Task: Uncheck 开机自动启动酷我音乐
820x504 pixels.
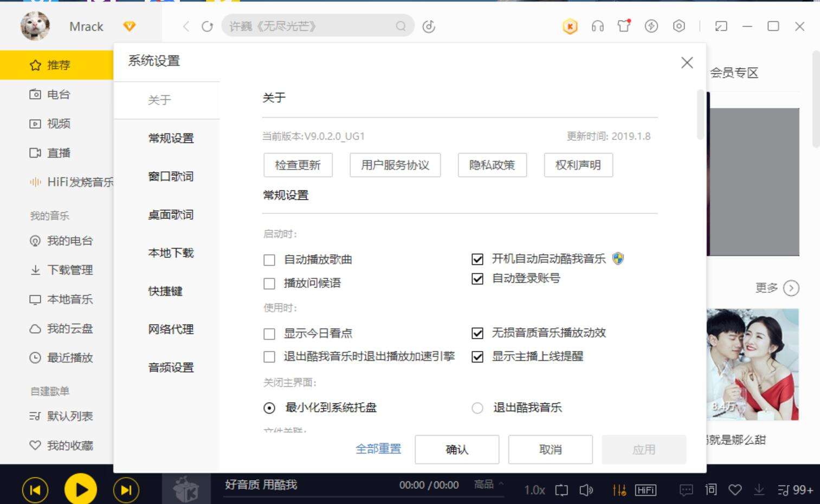Action: (x=477, y=259)
